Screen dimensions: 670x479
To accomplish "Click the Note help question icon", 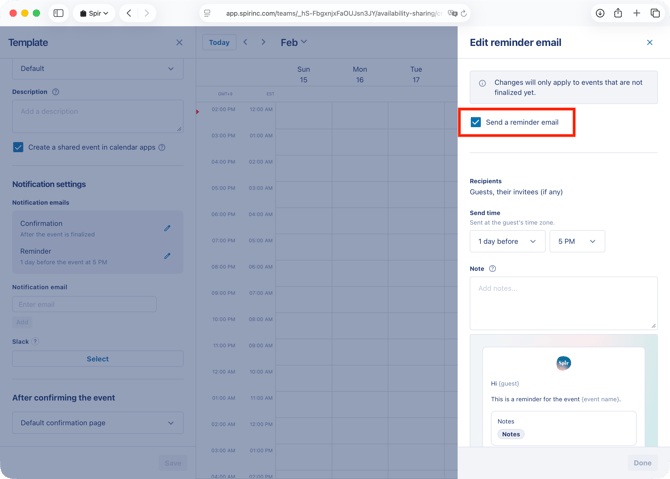I will [x=492, y=269].
